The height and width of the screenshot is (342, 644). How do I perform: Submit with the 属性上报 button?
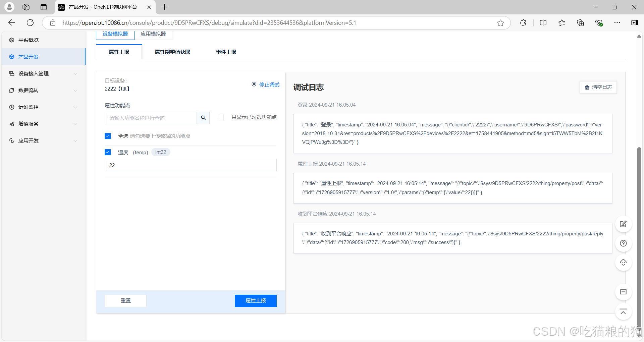click(x=255, y=300)
